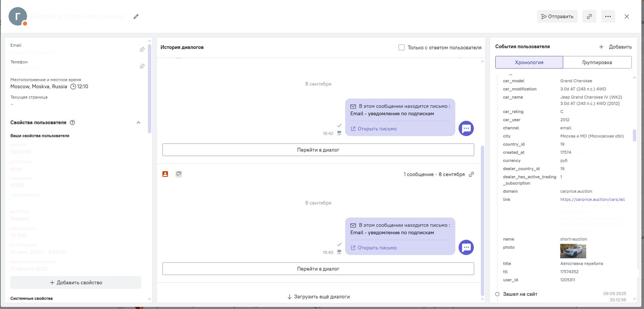Image resolution: width=644 pixels, height=309 pixels.
Task: Click the events panel vertical scrollbar
Action: (x=634, y=135)
